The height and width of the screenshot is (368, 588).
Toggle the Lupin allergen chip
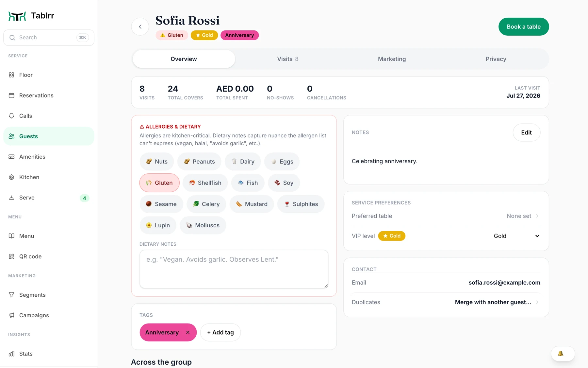158,225
